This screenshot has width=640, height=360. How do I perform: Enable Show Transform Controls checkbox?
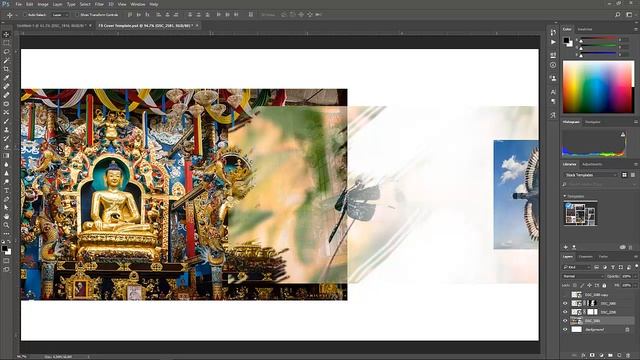click(77, 15)
